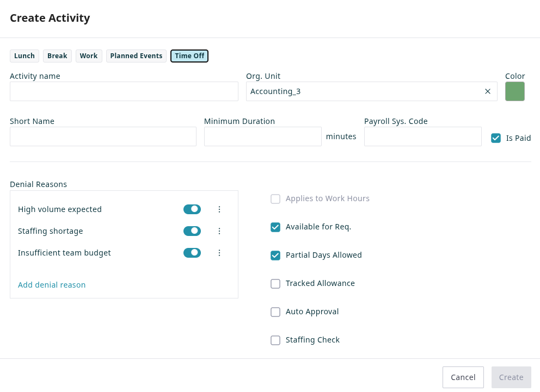Focus the Minimum Duration minutes field
The width and height of the screenshot is (540, 392).
point(262,136)
